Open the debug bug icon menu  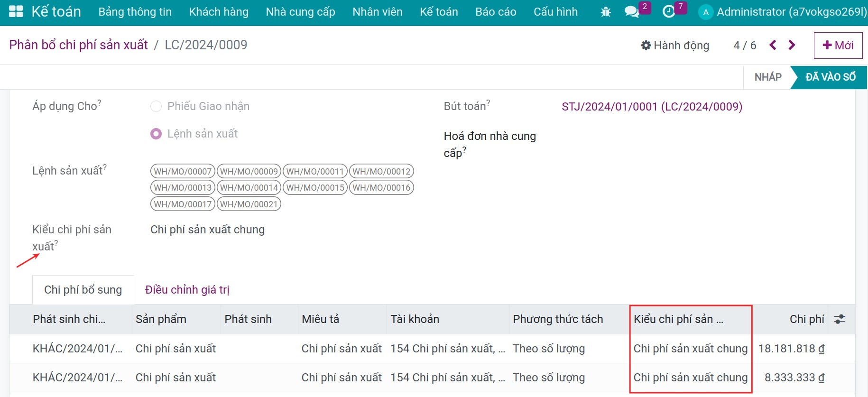(606, 12)
